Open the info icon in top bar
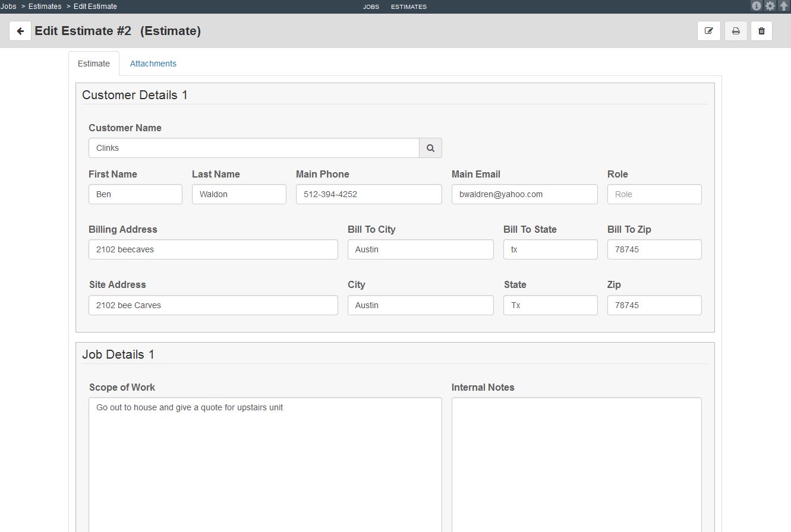This screenshot has width=791, height=532. coord(757,6)
